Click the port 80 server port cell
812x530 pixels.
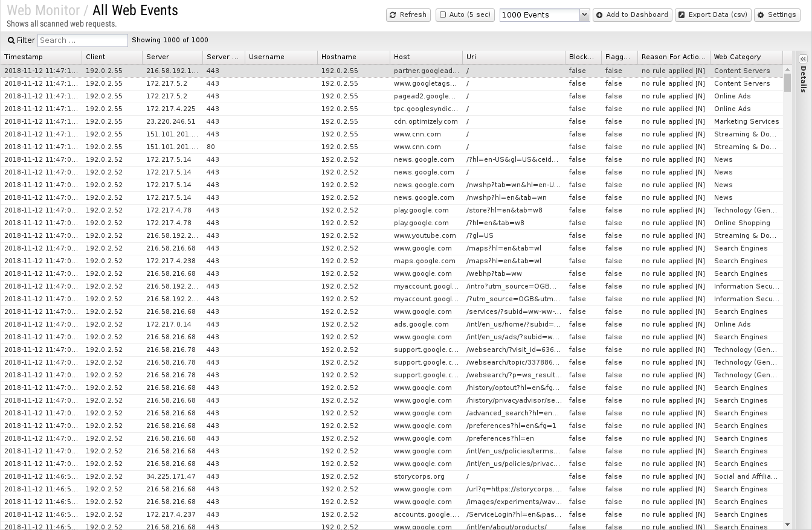coord(224,147)
